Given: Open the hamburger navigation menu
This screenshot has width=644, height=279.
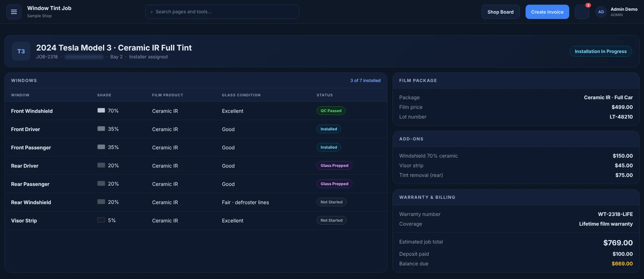Looking at the screenshot, I should (14, 12).
